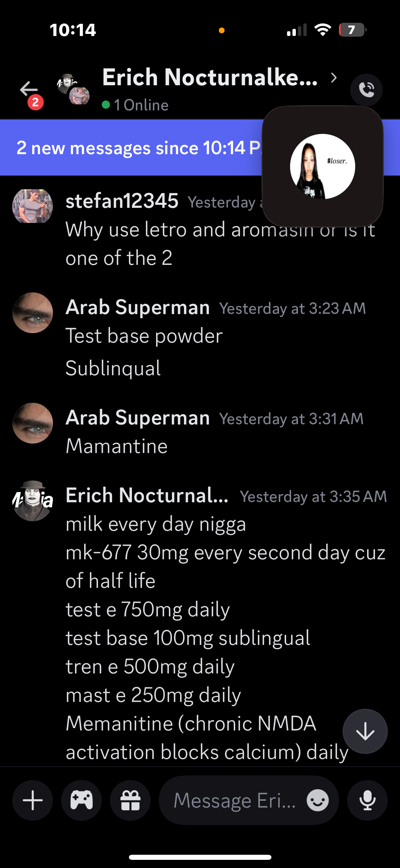400x868 pixels.
Task: Open the Erich Nocturnalke group chat title
Action: (210, 78)
